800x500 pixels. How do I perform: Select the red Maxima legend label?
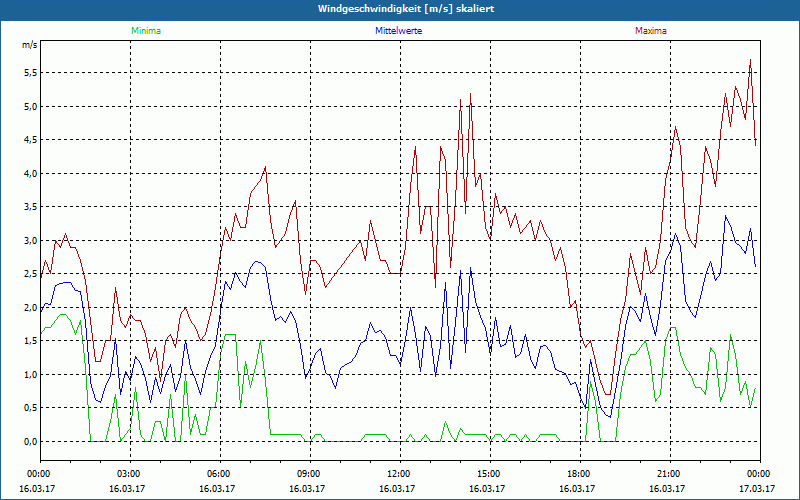651,31
